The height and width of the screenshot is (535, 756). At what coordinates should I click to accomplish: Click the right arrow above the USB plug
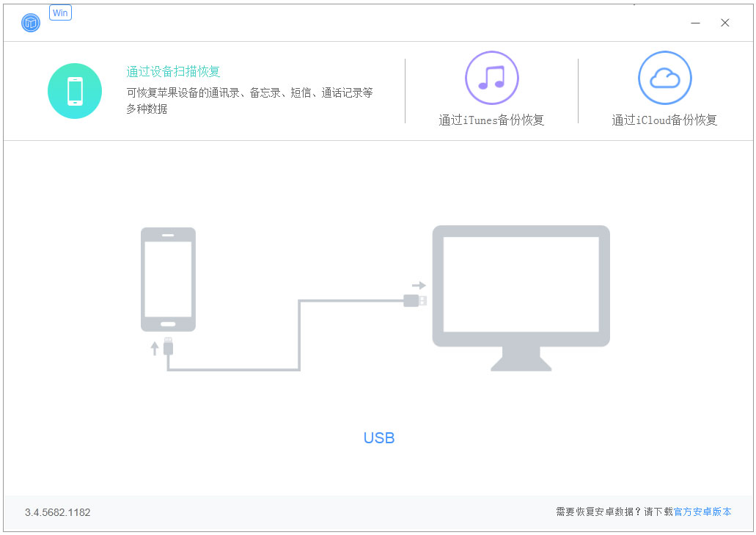click(x=419, y=285)
